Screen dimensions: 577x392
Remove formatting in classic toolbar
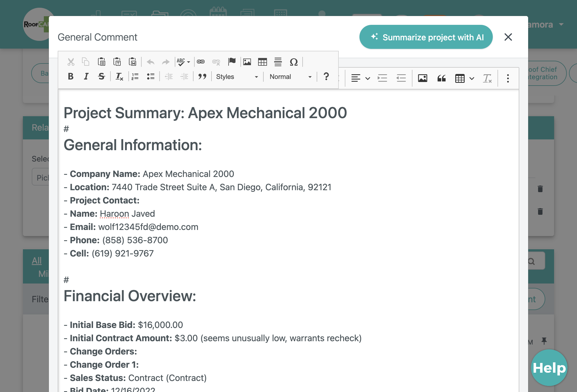[x=119, y=76]
